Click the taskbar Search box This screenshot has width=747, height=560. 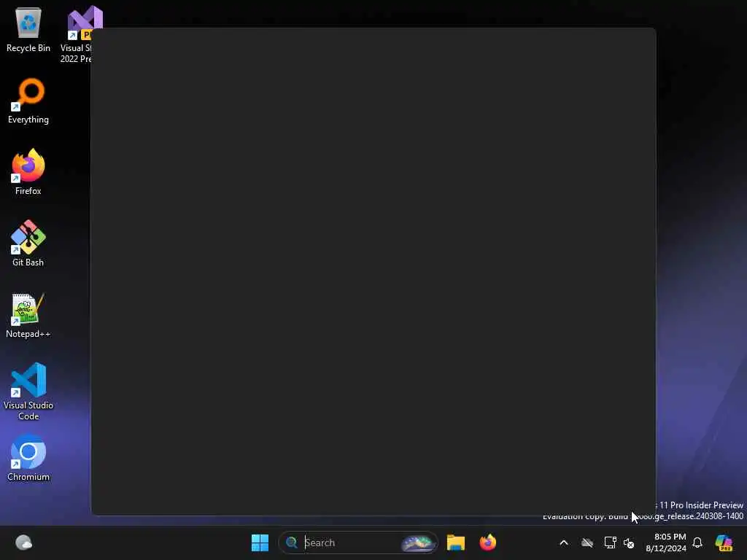pyautogui.click(x=358, y=542)
